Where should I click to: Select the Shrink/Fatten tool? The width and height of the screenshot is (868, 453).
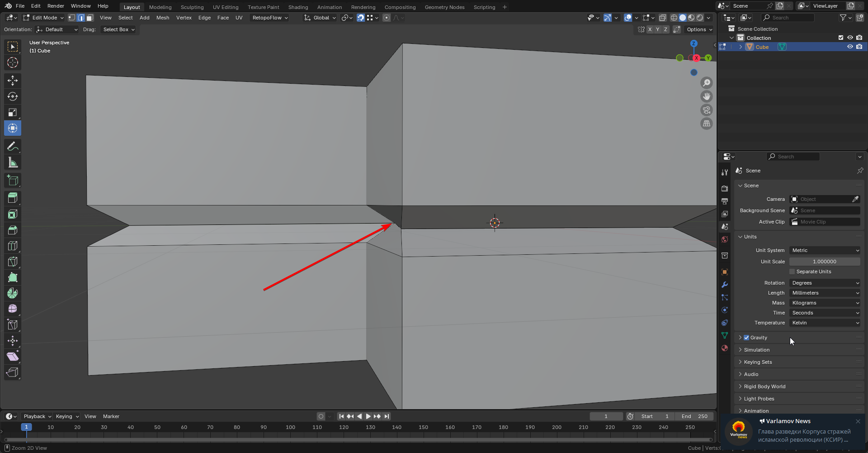tap(13, 341)
